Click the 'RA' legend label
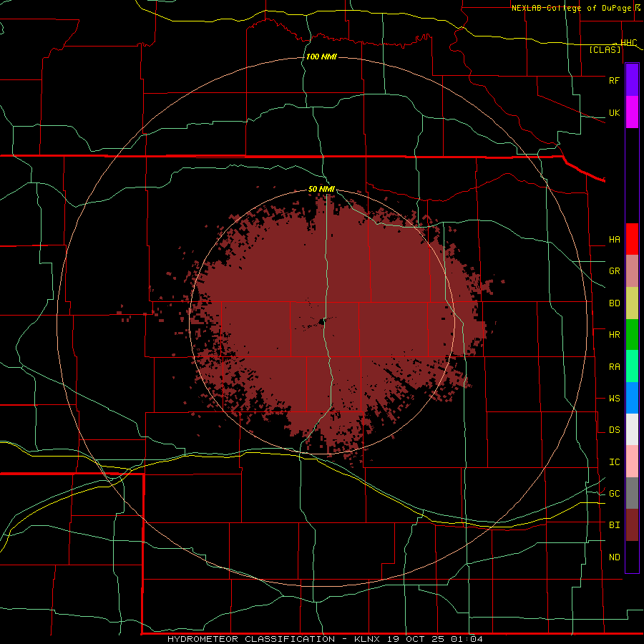 [x=615, y=367]
